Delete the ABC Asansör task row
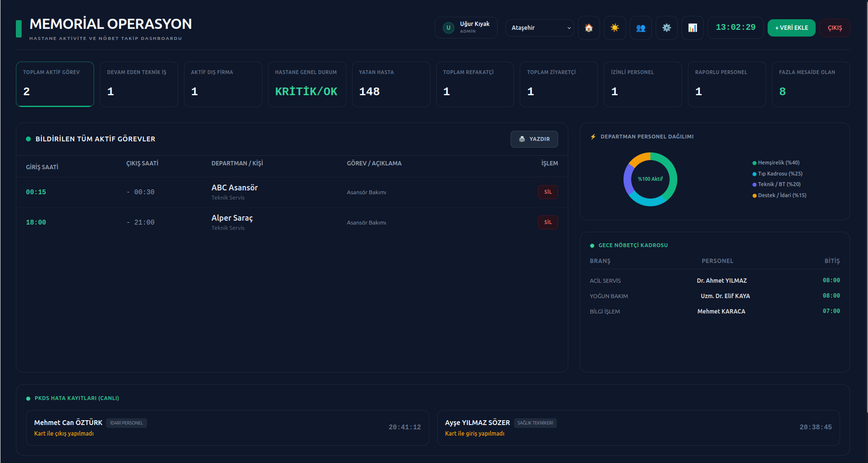This screenshot has height=463, width=868. point(548,192)
